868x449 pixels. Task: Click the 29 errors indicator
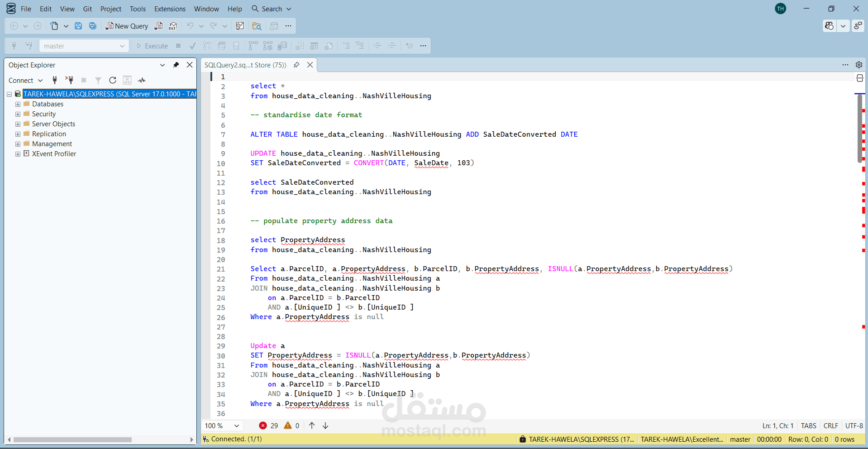268,425
